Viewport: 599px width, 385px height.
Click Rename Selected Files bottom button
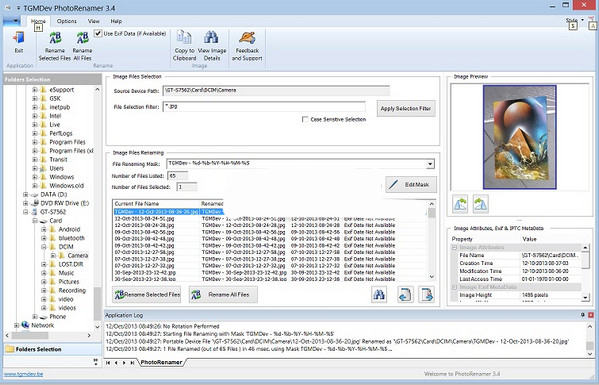point(147,294)
